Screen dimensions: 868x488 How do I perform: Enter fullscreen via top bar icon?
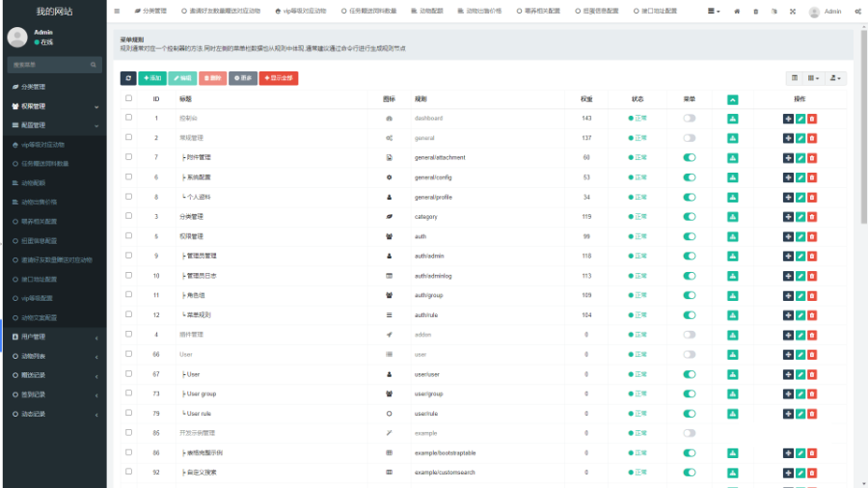[793, 12]
